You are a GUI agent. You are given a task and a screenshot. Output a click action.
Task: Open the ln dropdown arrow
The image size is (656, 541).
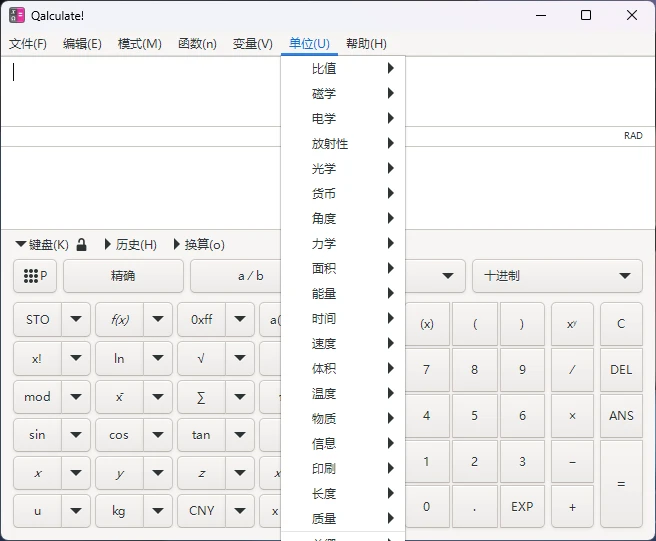[158, 359]
